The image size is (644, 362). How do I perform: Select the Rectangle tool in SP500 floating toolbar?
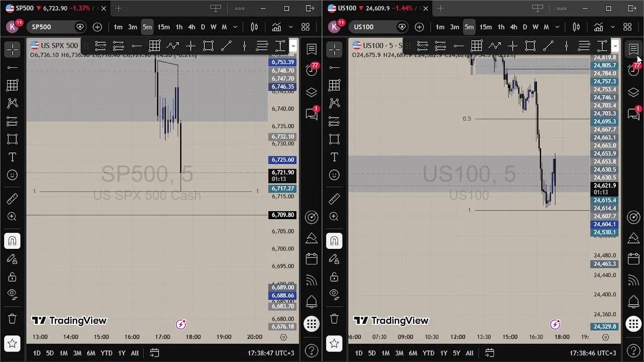point(208,46)
